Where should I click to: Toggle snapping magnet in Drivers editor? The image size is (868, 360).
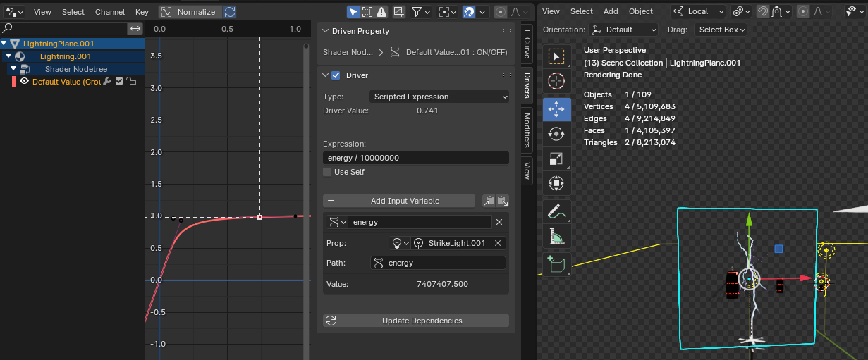[469, 12]
